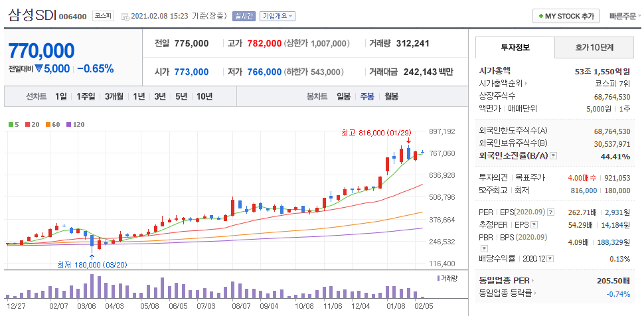Click the 최저 180,000 (03/20) chart marker
Screen dimensions: 644x316
(x=92, y=265)
